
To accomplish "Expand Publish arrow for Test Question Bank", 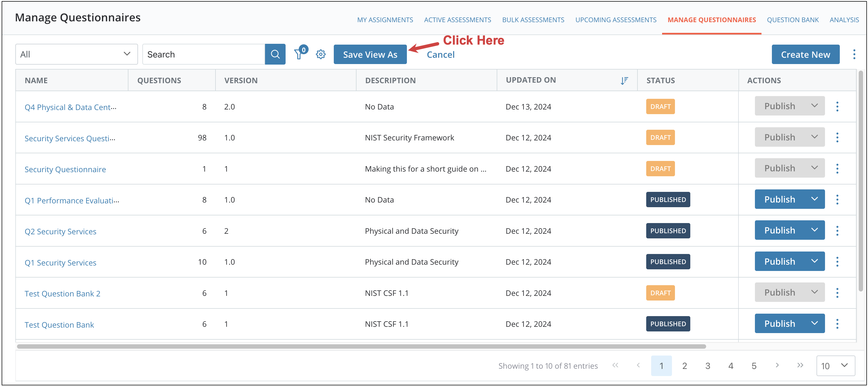I will click(814, 323).
